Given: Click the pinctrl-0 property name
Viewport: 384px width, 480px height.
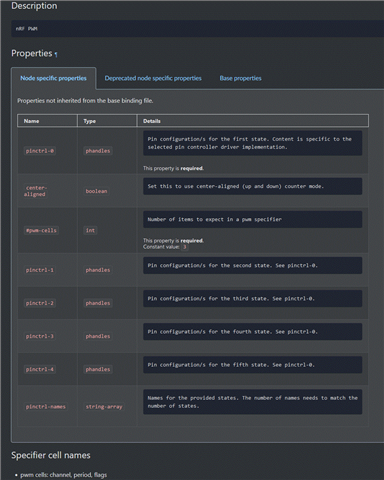Looking at the screenshot, I should [40, 151].
